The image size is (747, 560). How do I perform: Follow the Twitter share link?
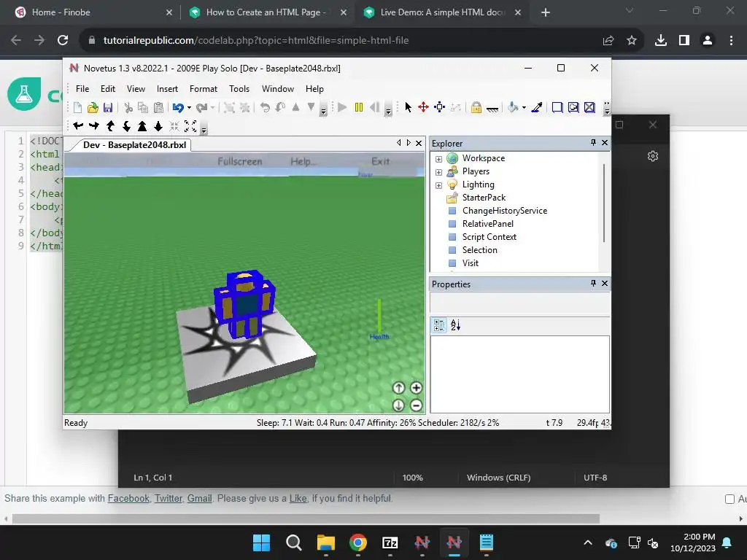tap(169, 498)
